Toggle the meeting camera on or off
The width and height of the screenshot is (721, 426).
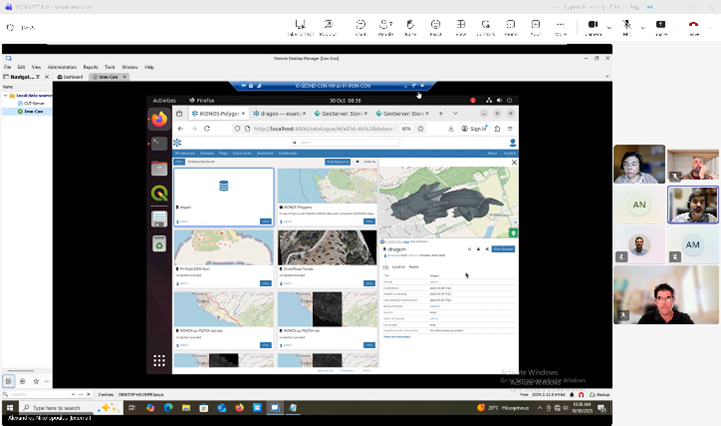[592, 26]
